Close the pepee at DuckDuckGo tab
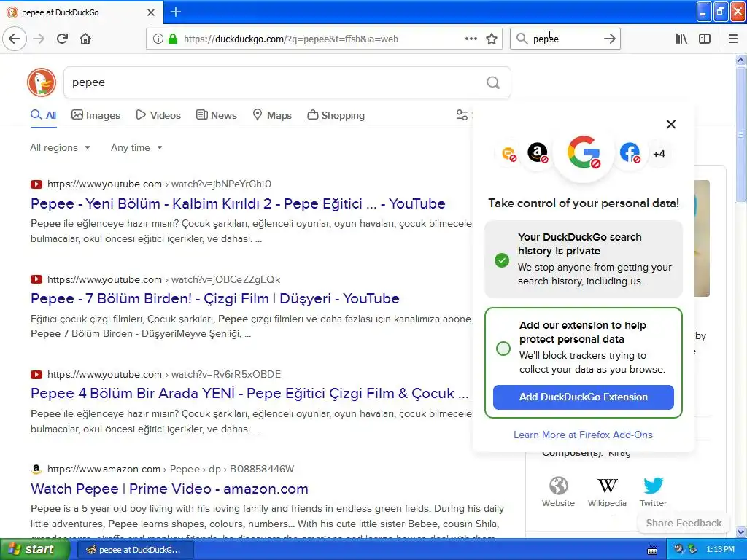This screenshot has height=560, width=747. [151, 12]
